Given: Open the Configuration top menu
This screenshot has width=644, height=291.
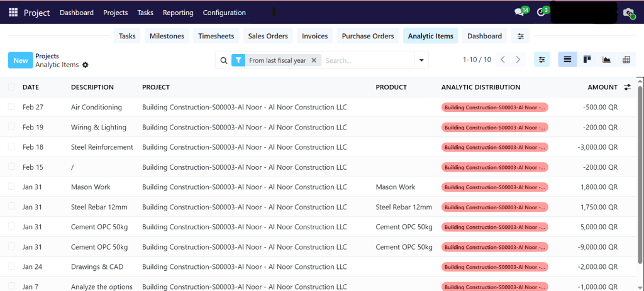Looking at the screenshot, I should pos(225,13).
